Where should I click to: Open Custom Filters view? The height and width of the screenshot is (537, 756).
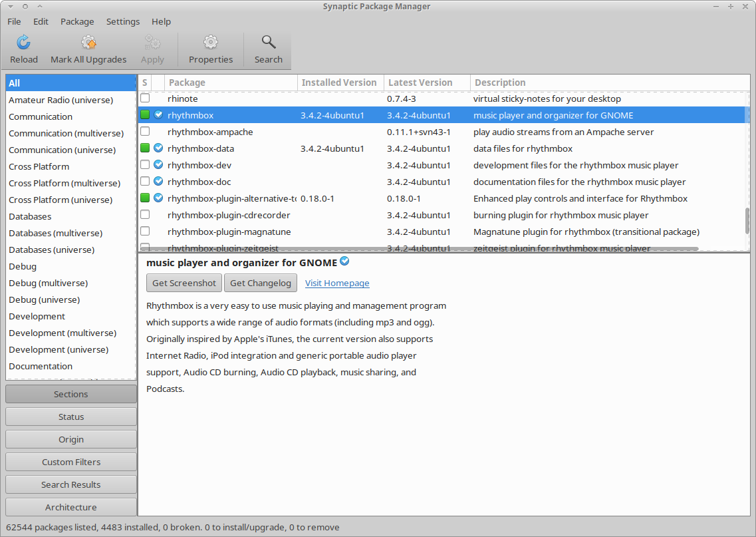71,462
